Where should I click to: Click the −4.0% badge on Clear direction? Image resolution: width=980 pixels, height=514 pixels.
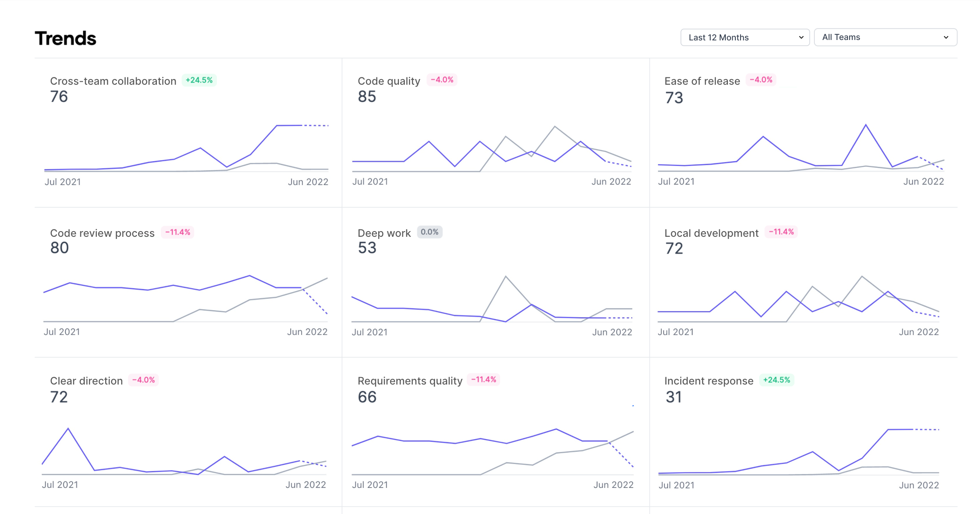click(143, 380)
